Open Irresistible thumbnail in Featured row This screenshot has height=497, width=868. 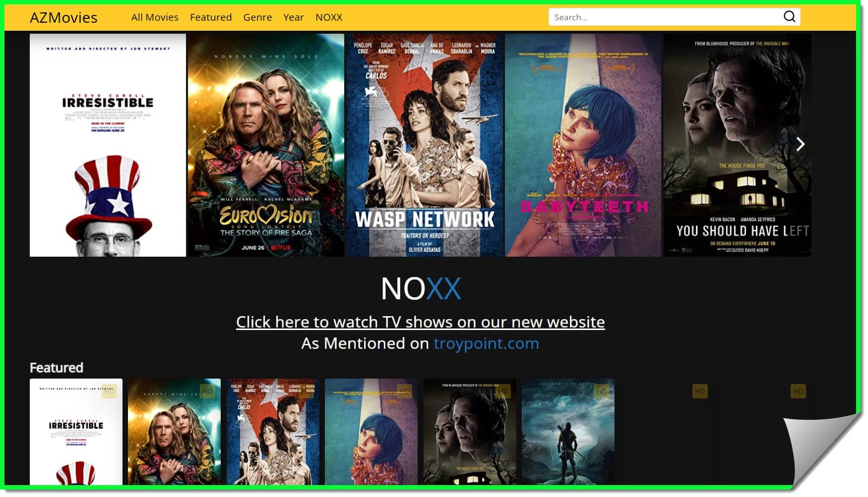76,432
